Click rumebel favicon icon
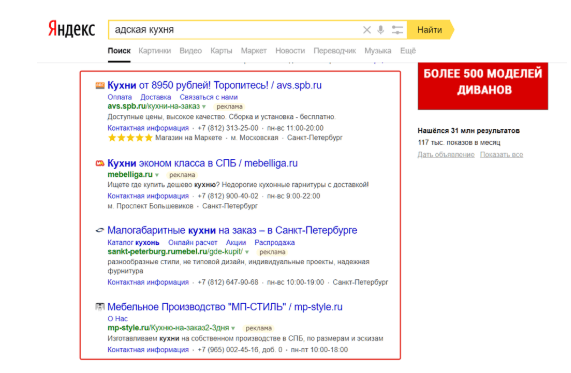The image size is (571, 373). [x=100, y=230]
